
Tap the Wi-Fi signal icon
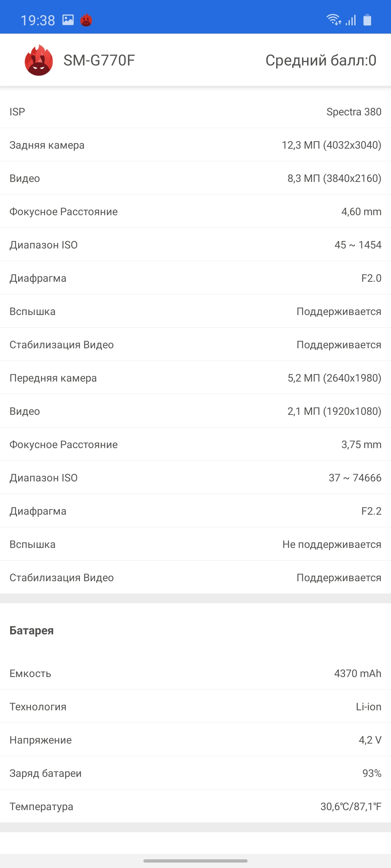pyautogui.click(x=333, y=20)
